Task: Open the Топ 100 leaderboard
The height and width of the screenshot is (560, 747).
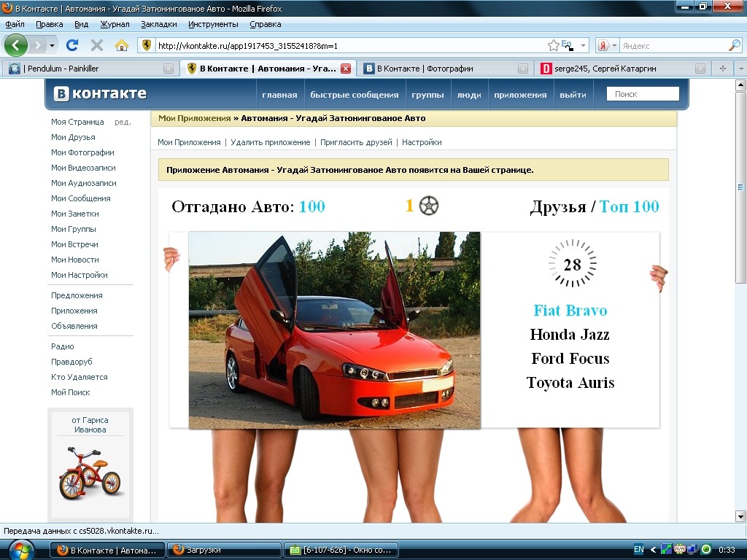Action: tap(629, 206)
